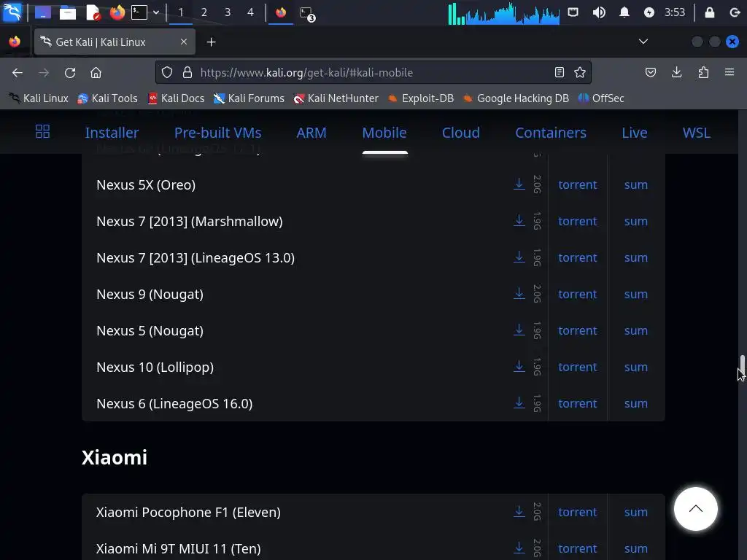Open the Firefox downloads panel
The height and width of the screenshot is (560, 747).
pos(676,72)
